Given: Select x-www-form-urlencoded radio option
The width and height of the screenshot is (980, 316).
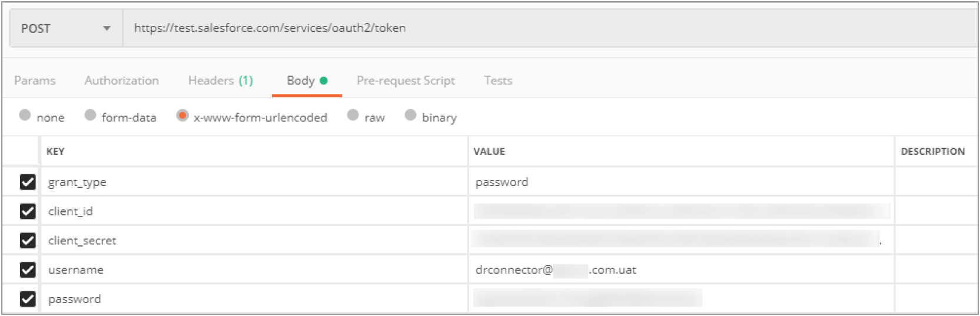Looking at the screenshot, I should tap(182, 115).
